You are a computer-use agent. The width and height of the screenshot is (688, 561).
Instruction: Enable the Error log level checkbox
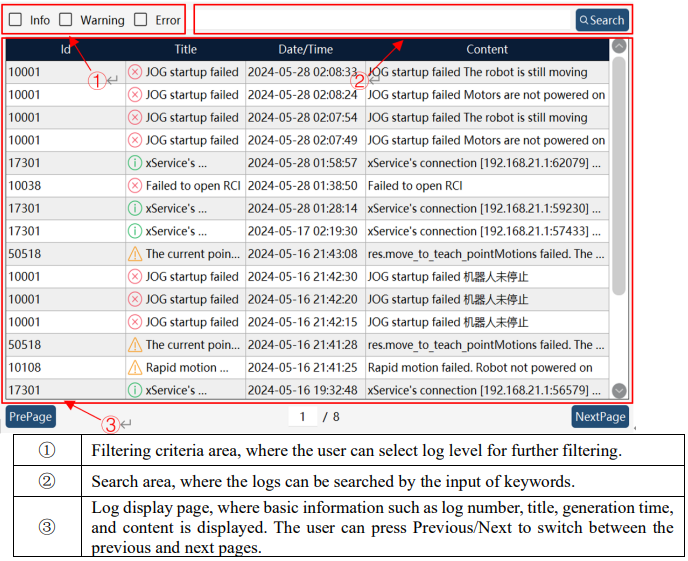pyautogui.click(x=140, y=19)
